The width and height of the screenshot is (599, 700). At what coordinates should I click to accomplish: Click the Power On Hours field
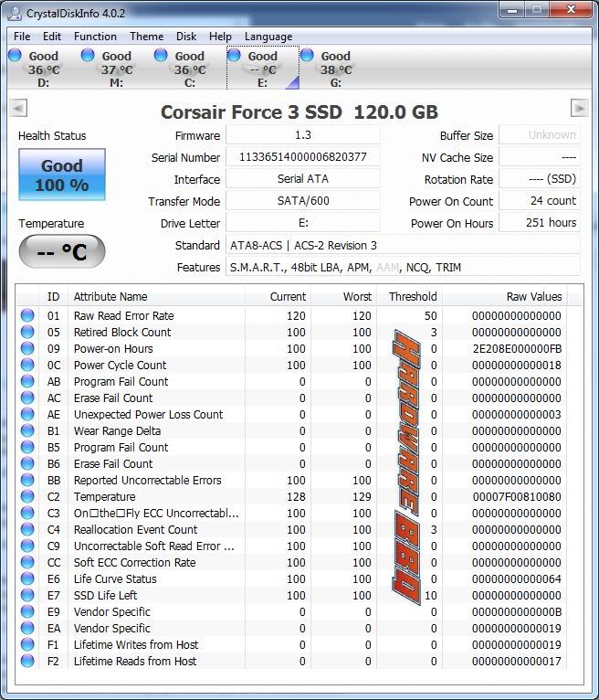pos(540,222)
